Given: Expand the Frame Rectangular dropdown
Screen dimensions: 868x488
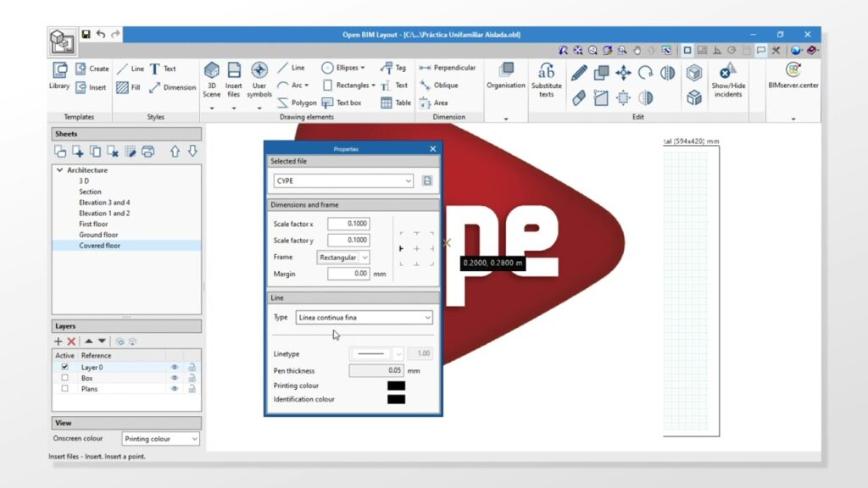Looking at the screenshot, I should click(x=344, y=258).
